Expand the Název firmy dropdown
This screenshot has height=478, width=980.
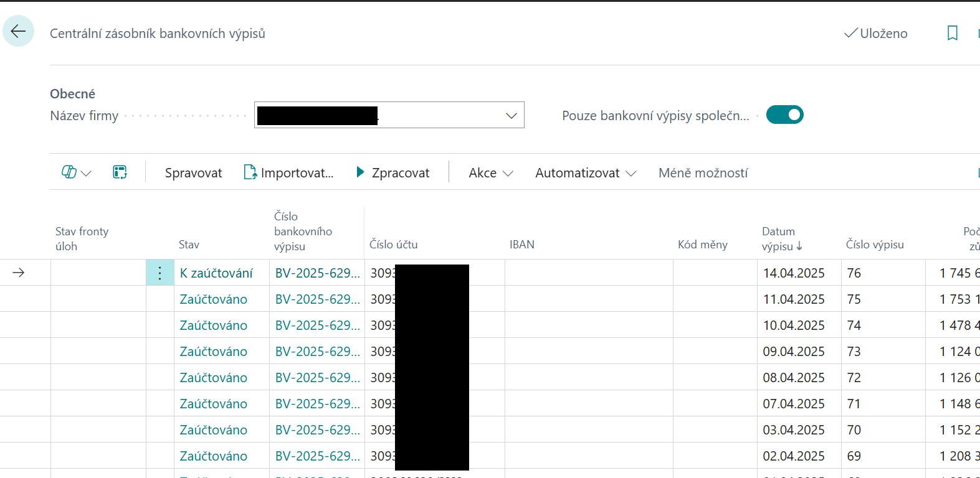click(511, 116)
